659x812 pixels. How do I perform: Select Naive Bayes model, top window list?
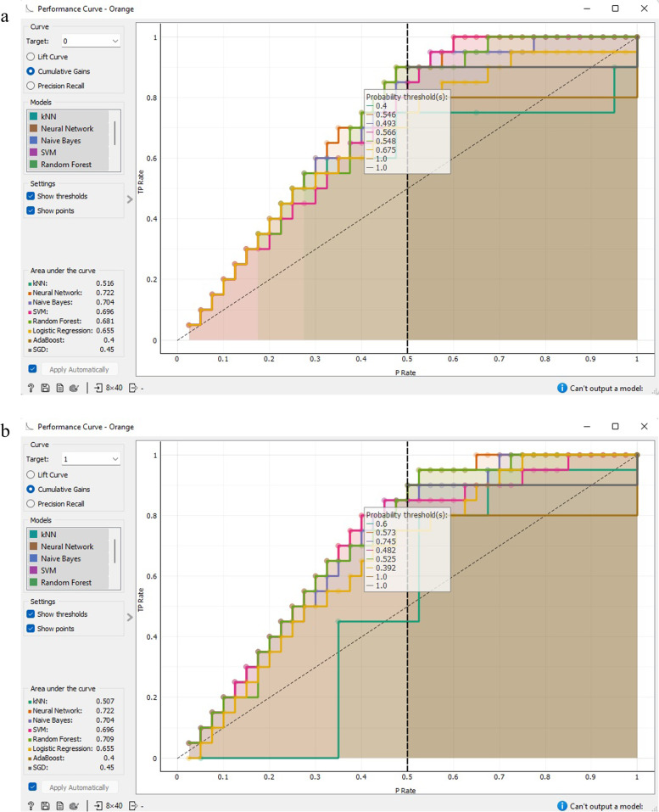tap(68, 140)
